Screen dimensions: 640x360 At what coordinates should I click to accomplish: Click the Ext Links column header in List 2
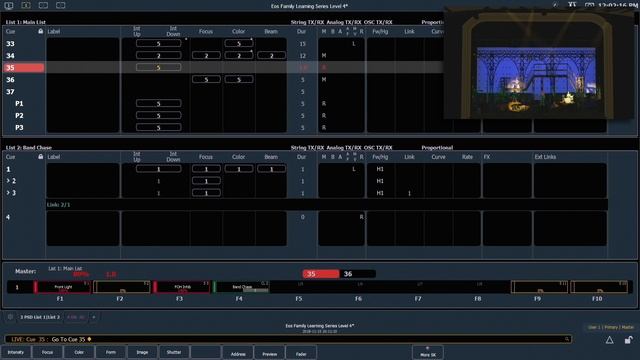pyautogui.click(x=545, y=157)
